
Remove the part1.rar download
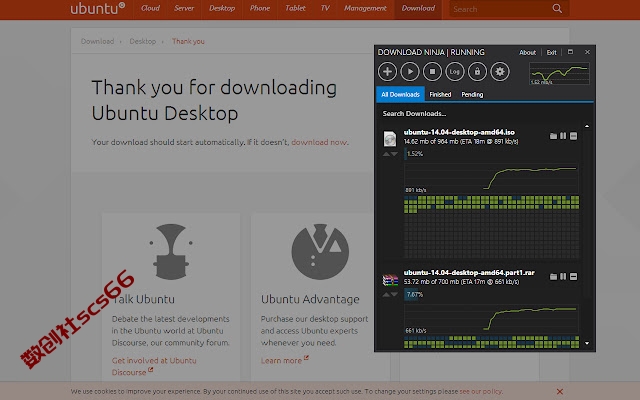(573, 277)
